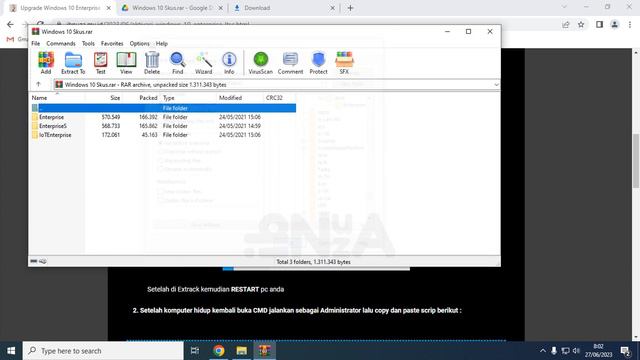640x360 pixels.
Task: Open the Windows Start menu
Action: pyautogui.click(x=11, y=351)
